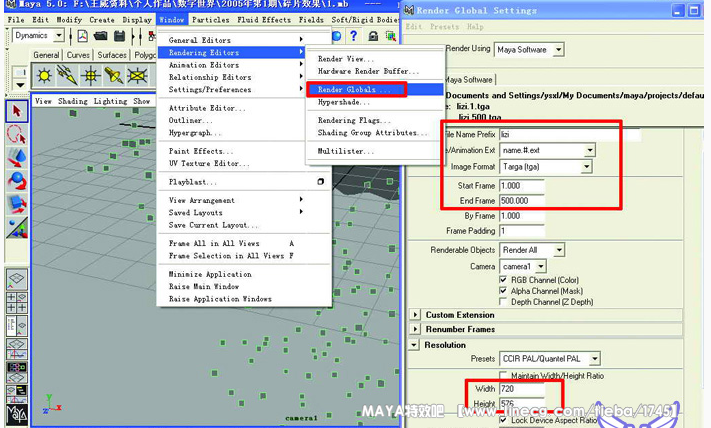This screenshot has height=428, width=711.
Task: Select the spot light shelf icon
Action: (114, 75)
